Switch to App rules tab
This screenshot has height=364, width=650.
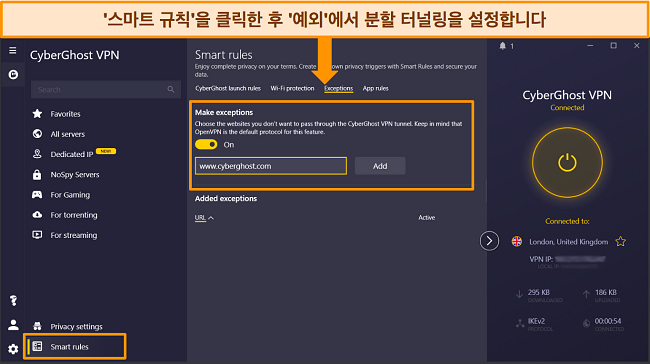click(x=376, y=88)
